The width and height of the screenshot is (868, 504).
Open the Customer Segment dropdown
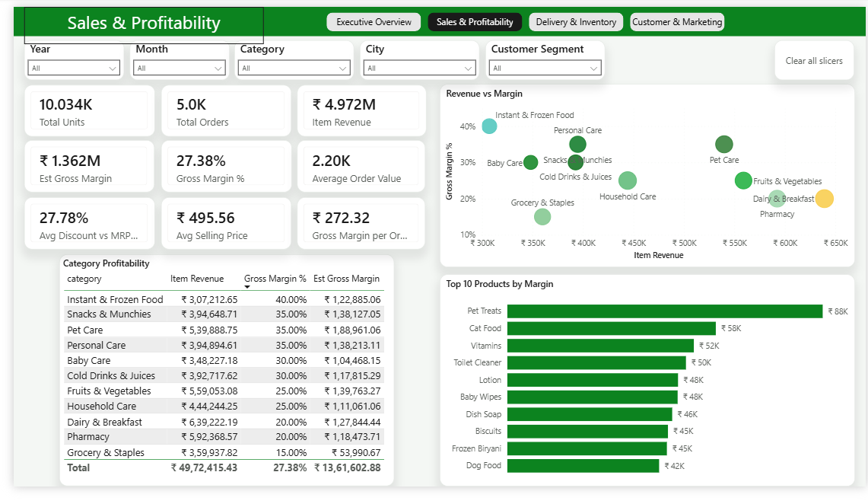tap(545, 68)
